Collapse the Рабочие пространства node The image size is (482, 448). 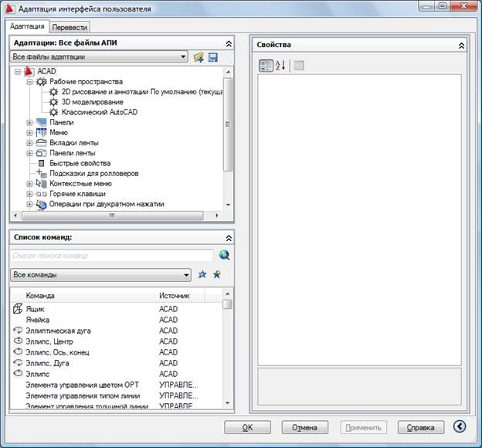tap(29, 82)
